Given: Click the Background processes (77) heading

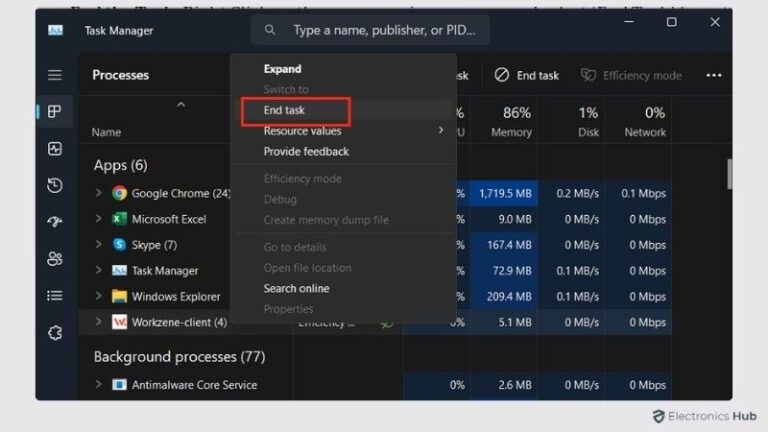Looking at the screenshot, I should click(179, 357).
